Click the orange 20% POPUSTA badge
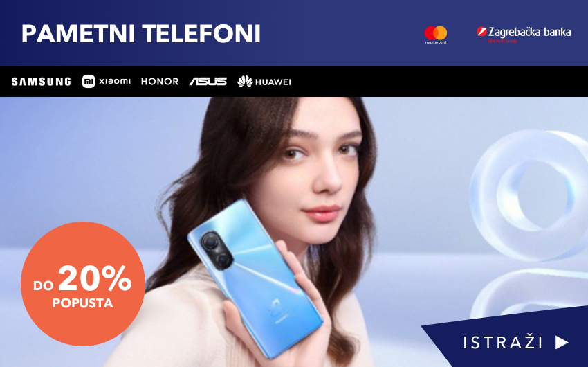The image size is (588, 367). pyautogui.click(x=83, y=284)
